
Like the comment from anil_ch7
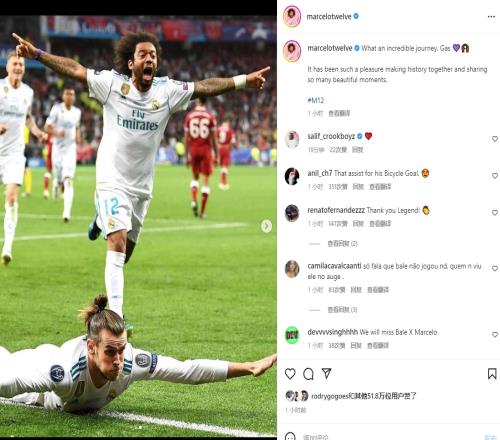(x=495, y=176)
